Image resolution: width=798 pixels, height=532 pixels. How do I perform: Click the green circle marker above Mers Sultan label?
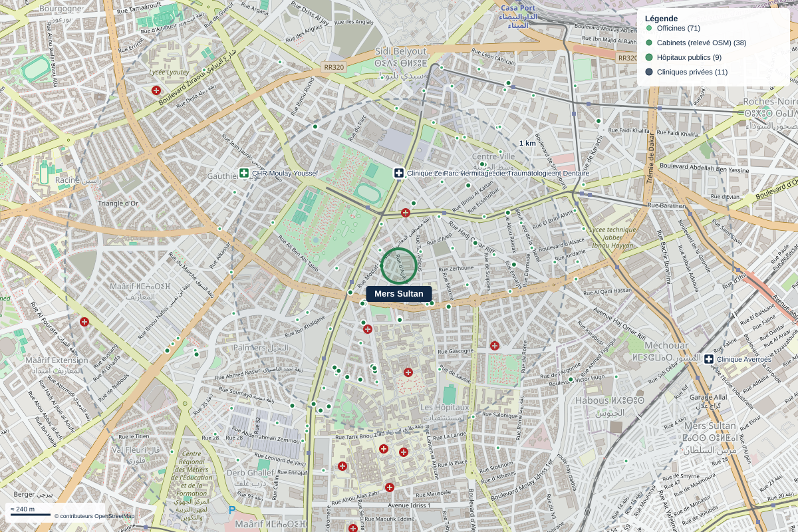click(399, 265)
